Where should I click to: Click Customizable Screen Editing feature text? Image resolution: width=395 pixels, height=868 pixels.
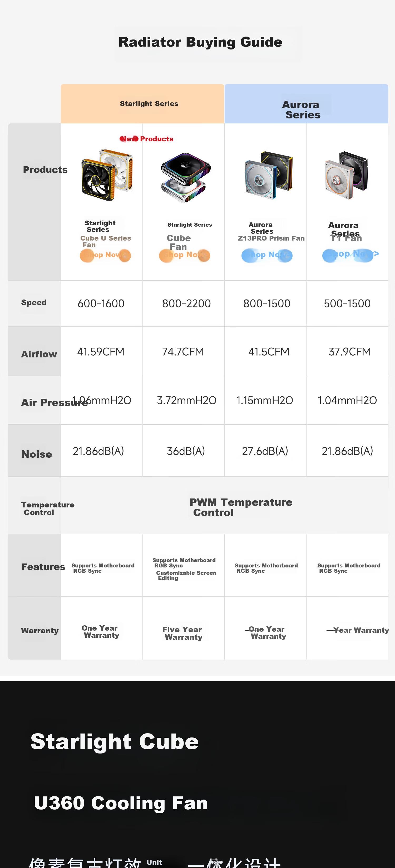pyautogui.click(x=186, y=575)
